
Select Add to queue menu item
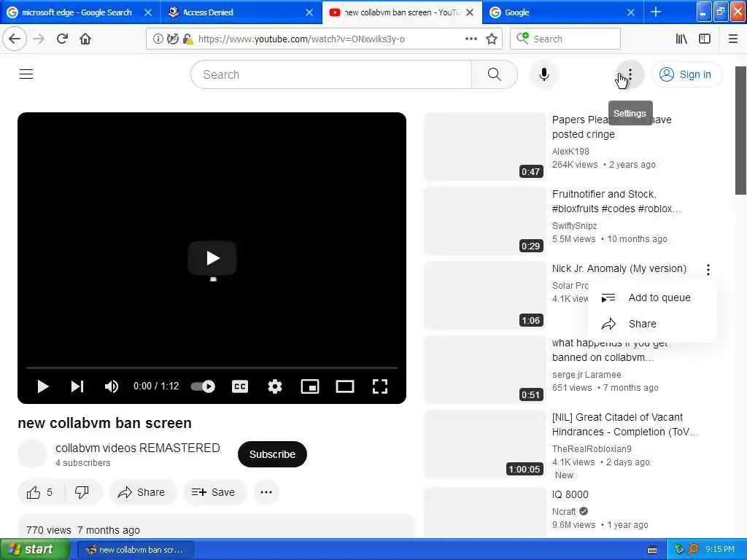tap(651, 297)
